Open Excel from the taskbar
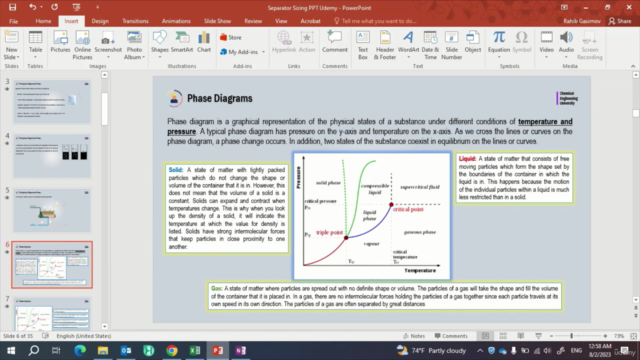 [195, 351]
